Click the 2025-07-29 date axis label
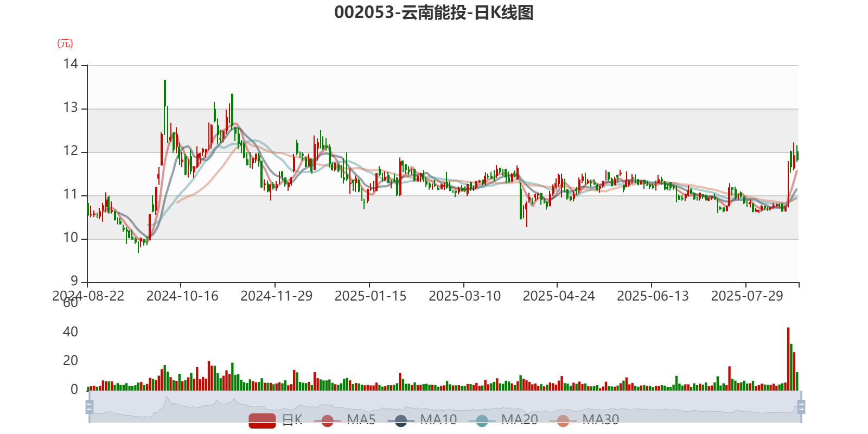 747,296
